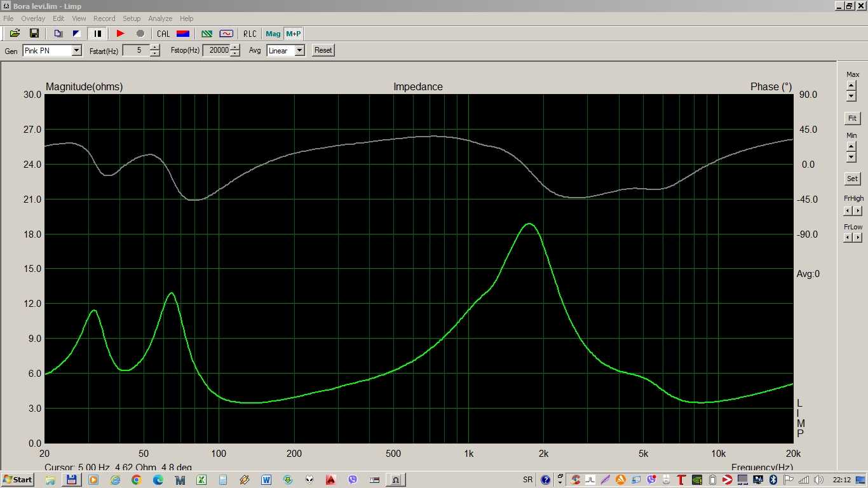Toggle Mag magnitude-only view
This screenshot has width=868, height=488.
click(273, 34)
